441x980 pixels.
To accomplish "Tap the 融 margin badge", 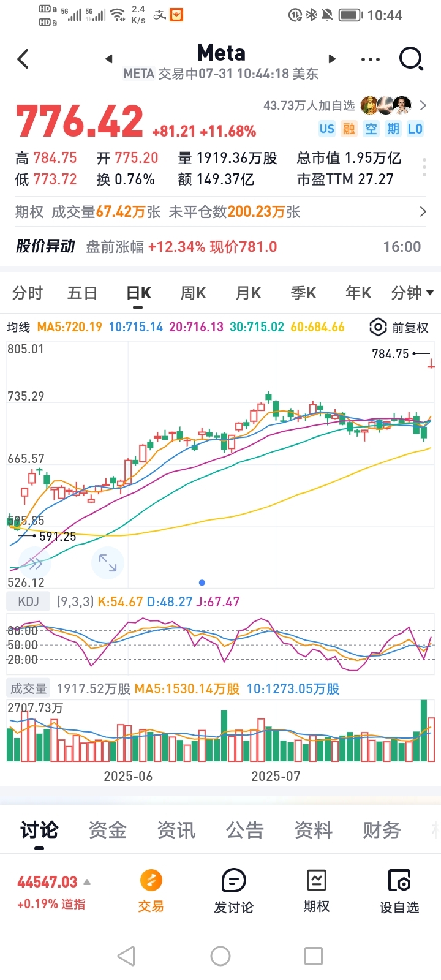I will [x=349, y=129].
